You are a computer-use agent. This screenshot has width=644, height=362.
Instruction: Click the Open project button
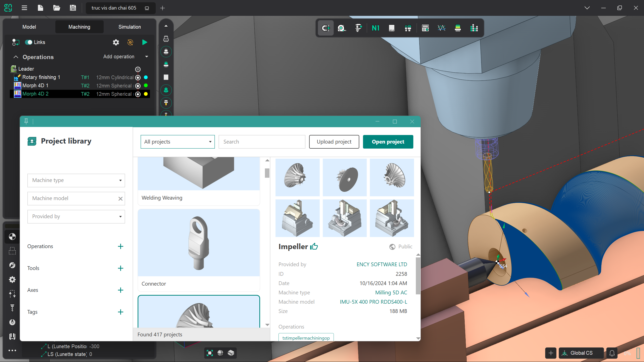pos(388,142)
